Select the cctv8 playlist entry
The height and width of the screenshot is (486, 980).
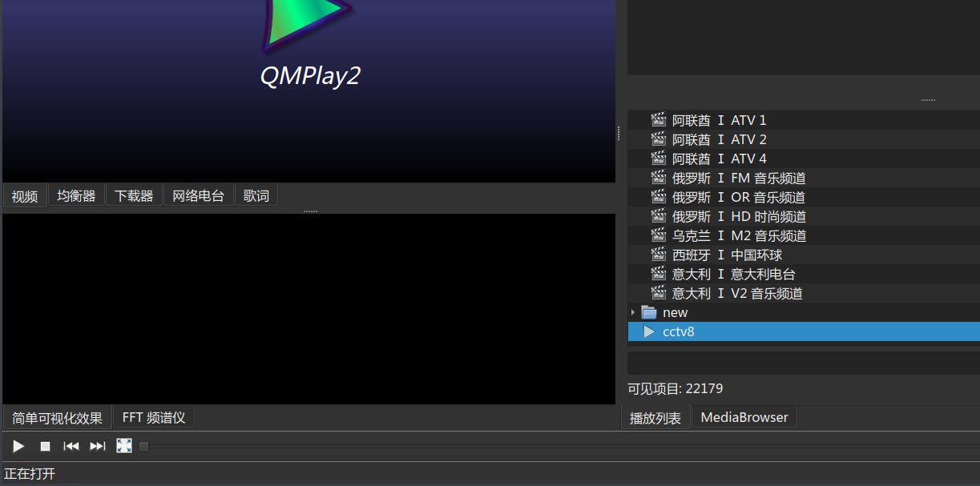804,331
